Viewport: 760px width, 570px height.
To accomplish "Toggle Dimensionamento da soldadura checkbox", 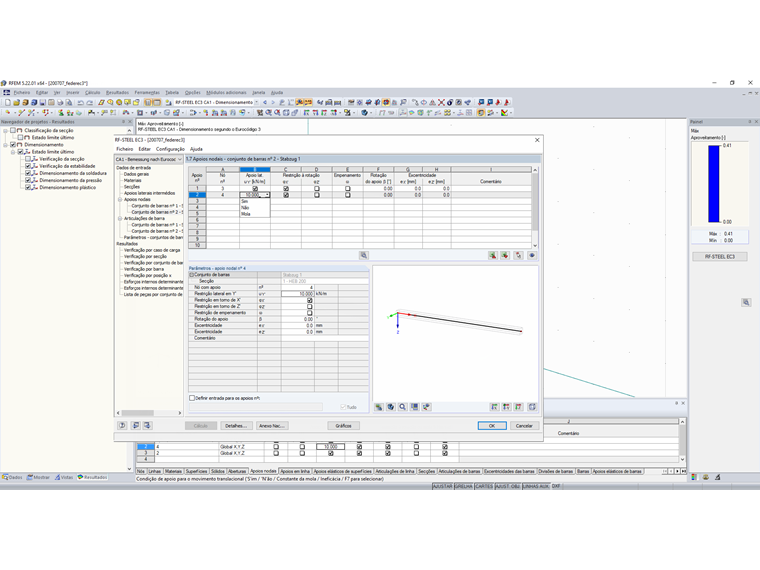I will (x=28, y=173).
